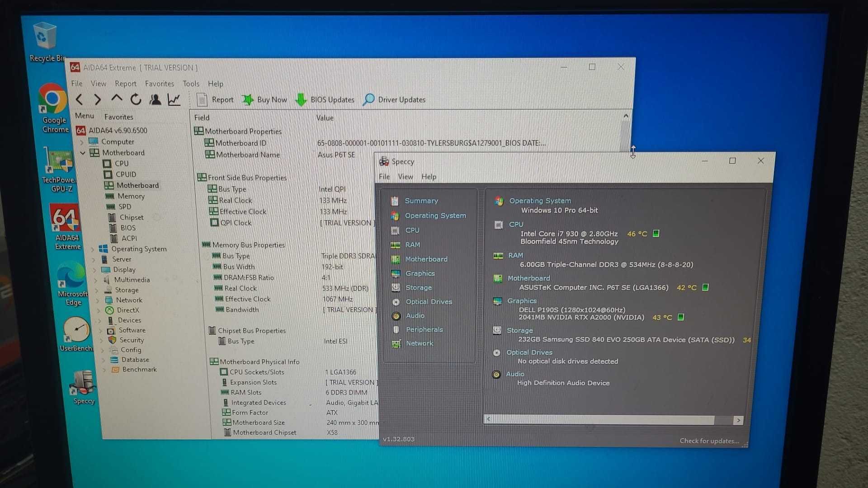Viewport: 868px width, 488px height.
Task: Expand the Computer tree node
Action: [x=82, y=142]
